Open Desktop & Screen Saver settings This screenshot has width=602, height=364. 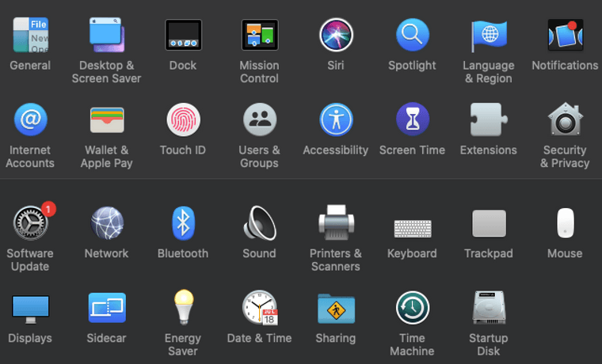(x=107, y=35)
